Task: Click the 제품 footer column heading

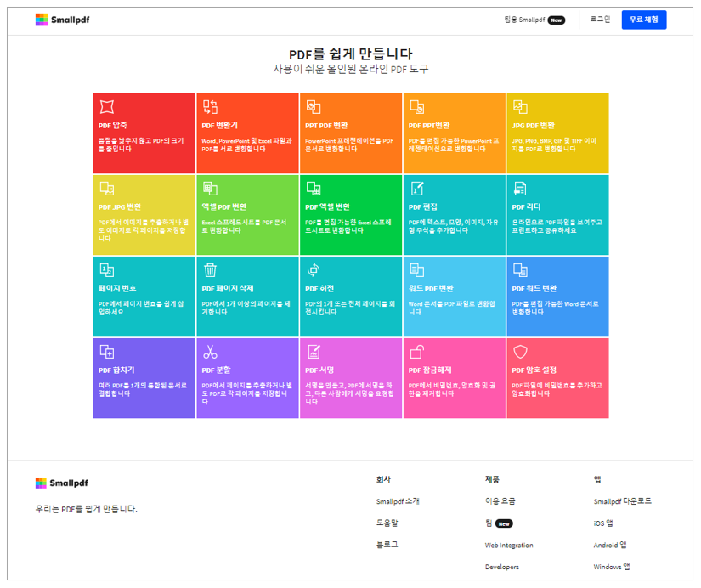Action: click(492, 479)
